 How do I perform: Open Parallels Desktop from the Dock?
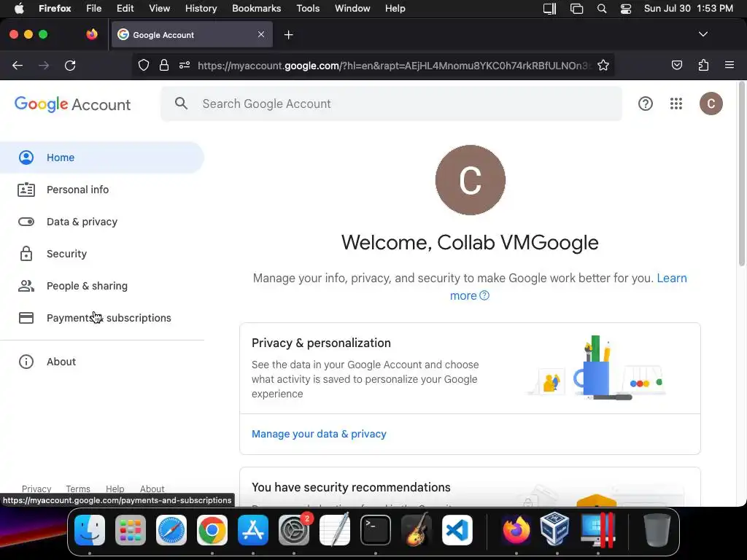click(597, 529)
